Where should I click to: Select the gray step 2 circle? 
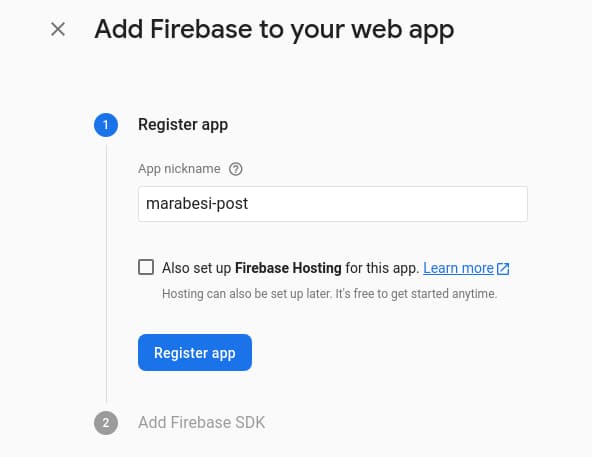click(106, 423)
